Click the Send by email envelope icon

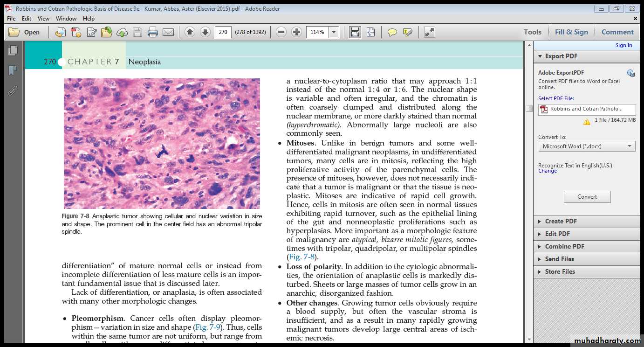tap(168, 32)
